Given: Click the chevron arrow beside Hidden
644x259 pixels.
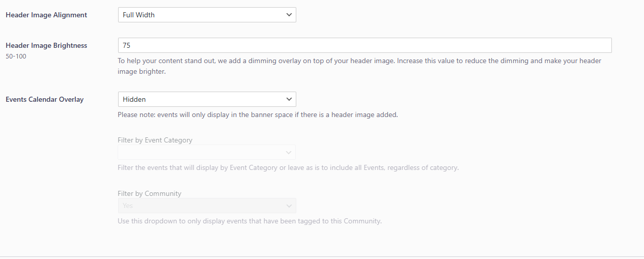Looking at the screenshot, I should [289, 99].
